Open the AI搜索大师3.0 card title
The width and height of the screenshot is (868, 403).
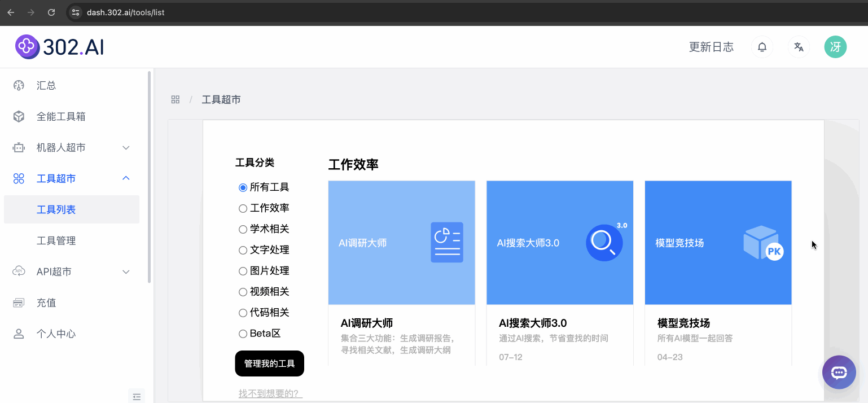[533, 323]
